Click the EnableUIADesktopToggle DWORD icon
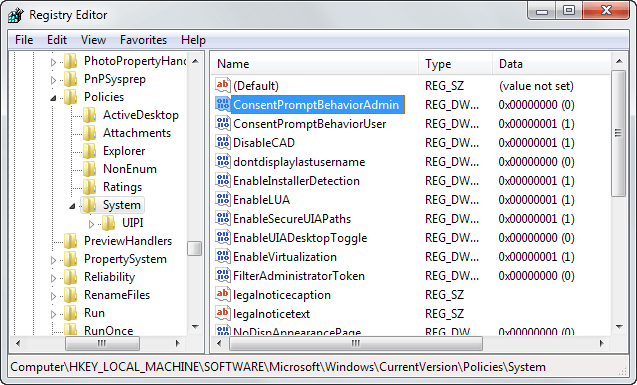 (x=223, y=238)
